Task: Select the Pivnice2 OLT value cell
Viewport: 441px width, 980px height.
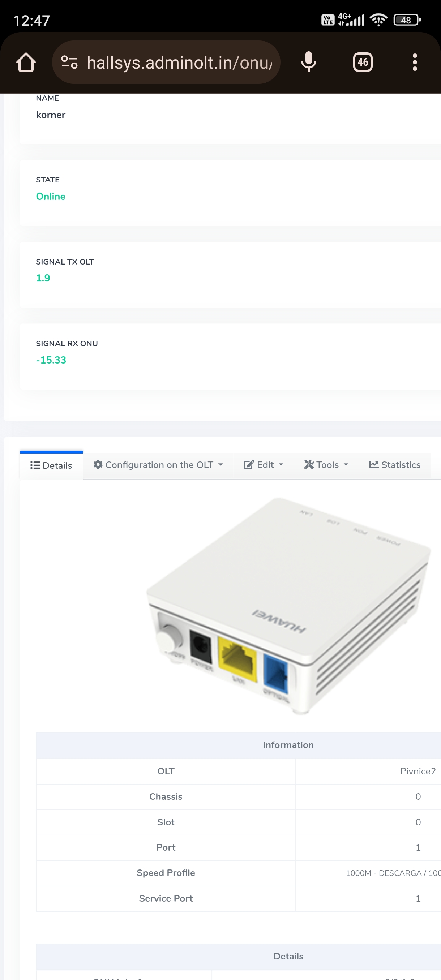Action: [418, 771]
